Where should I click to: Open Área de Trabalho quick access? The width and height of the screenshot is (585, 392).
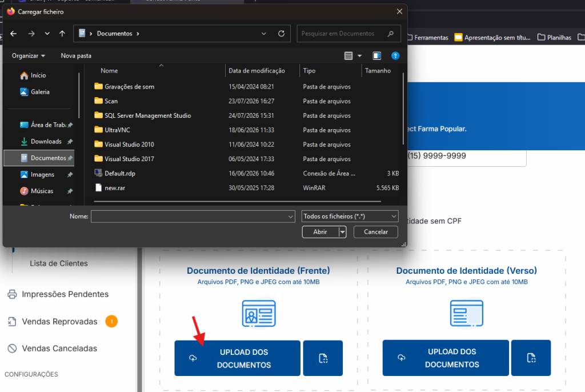pos(46,125)
